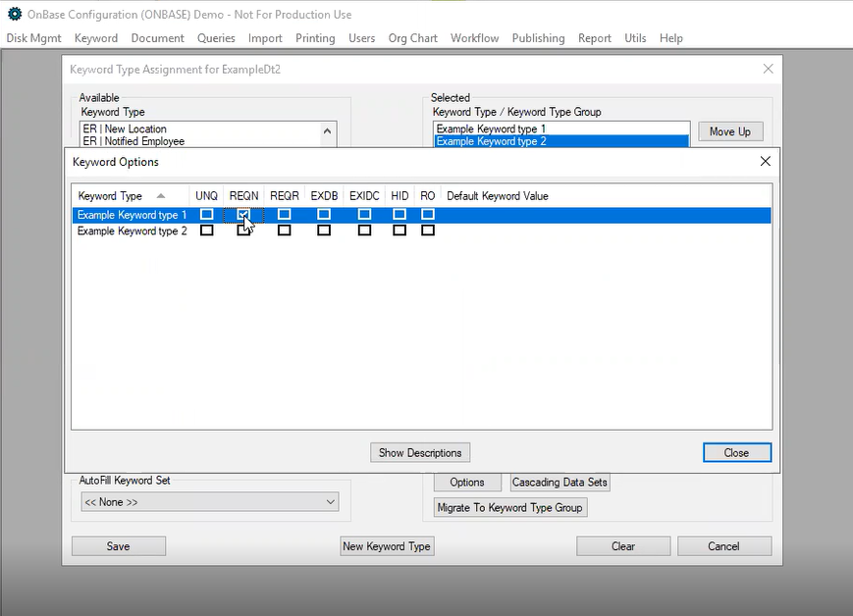The height and width of the screenshot is (616, 853).
Task: Enable EXIDC for Example Keyword type 1
Action: [x=363, y=214]
